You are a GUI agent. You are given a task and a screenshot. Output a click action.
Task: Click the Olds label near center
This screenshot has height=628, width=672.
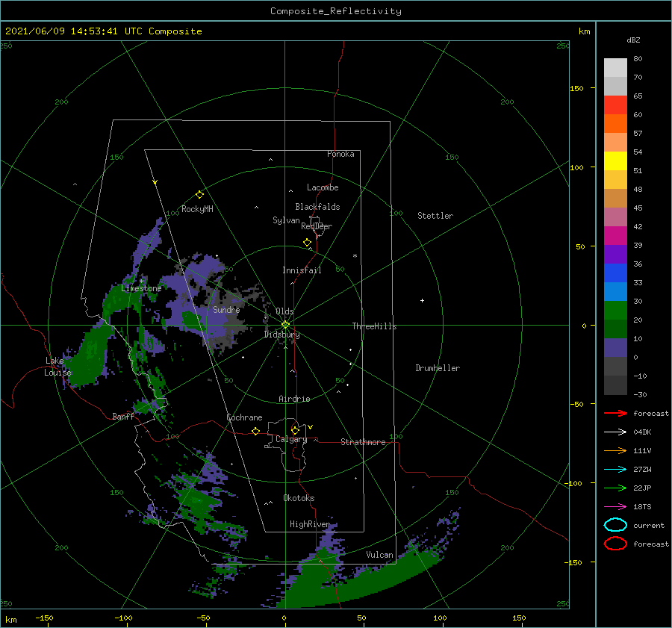(284, 311)
